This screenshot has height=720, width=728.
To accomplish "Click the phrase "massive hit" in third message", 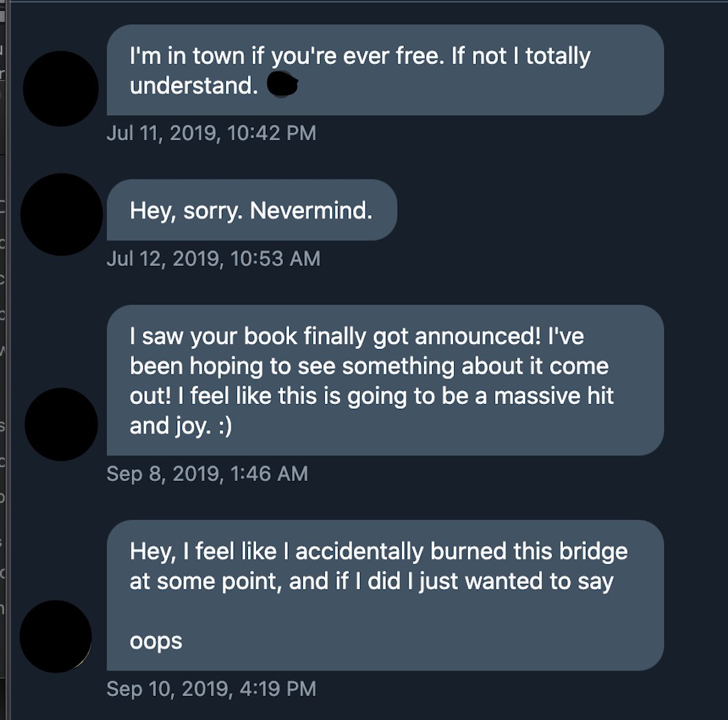I will (554, 396).
